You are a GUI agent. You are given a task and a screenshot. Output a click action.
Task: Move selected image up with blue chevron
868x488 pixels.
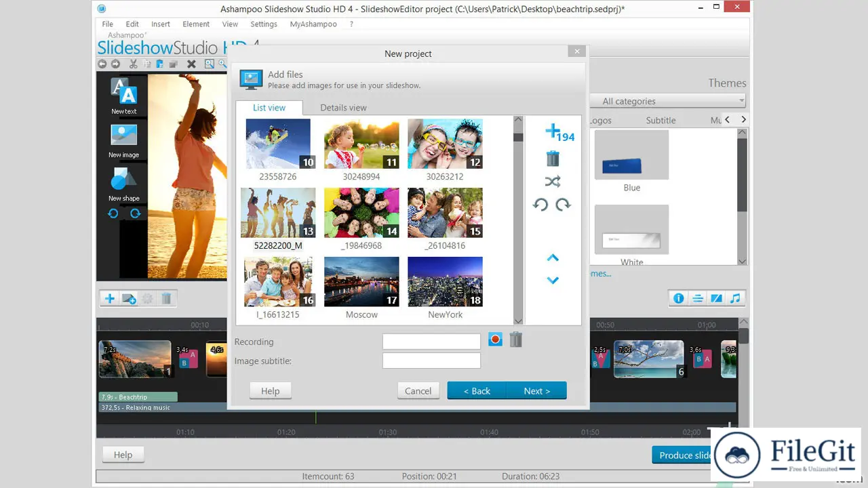point(553,258)
